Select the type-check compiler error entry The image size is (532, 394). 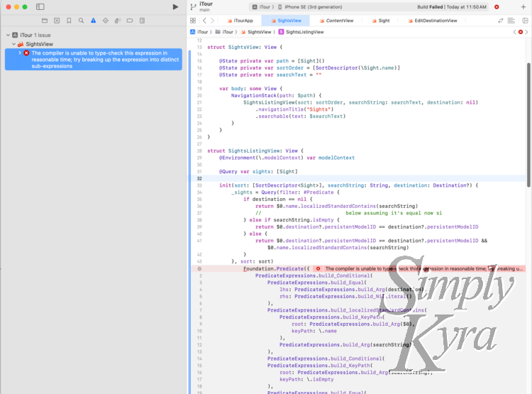click(94, 60)
